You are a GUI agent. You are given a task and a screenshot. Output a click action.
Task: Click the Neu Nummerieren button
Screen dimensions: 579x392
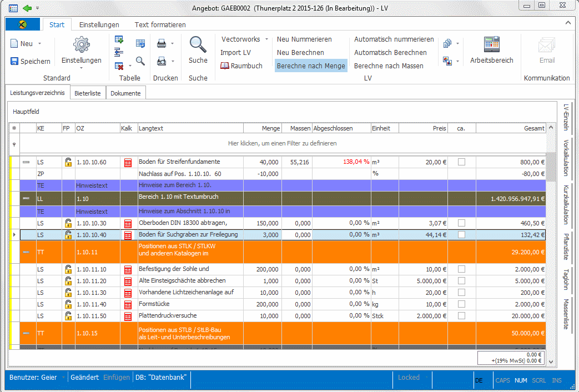click(304, 39)
